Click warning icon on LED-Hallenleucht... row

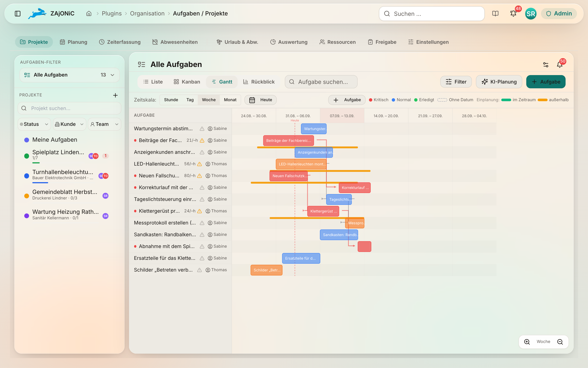pyautogui.click(x=200, y=164)
